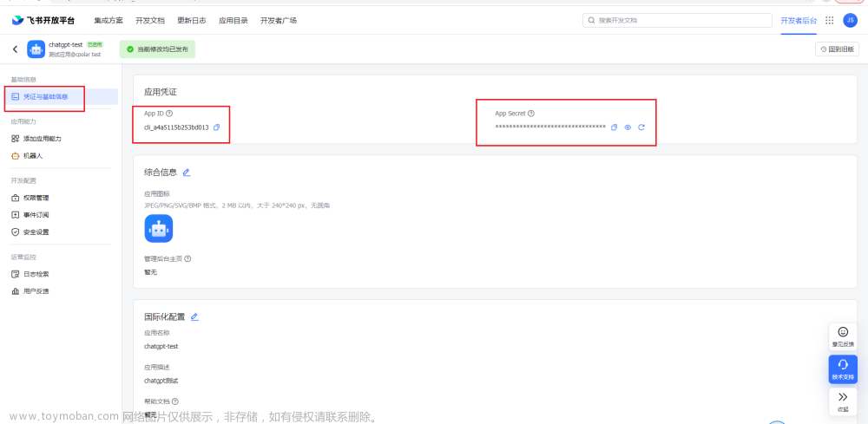Click the application name value chatgpt-test
Screen dimensions: 868x424
click(161, 347)
